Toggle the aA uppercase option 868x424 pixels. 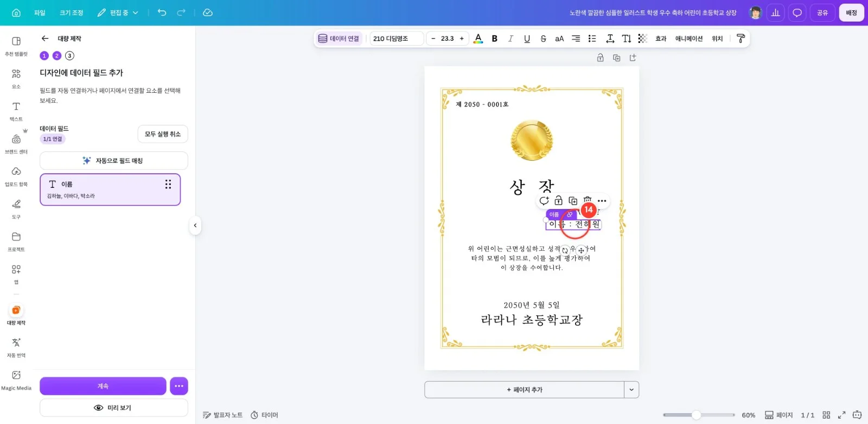pos(559,39)
